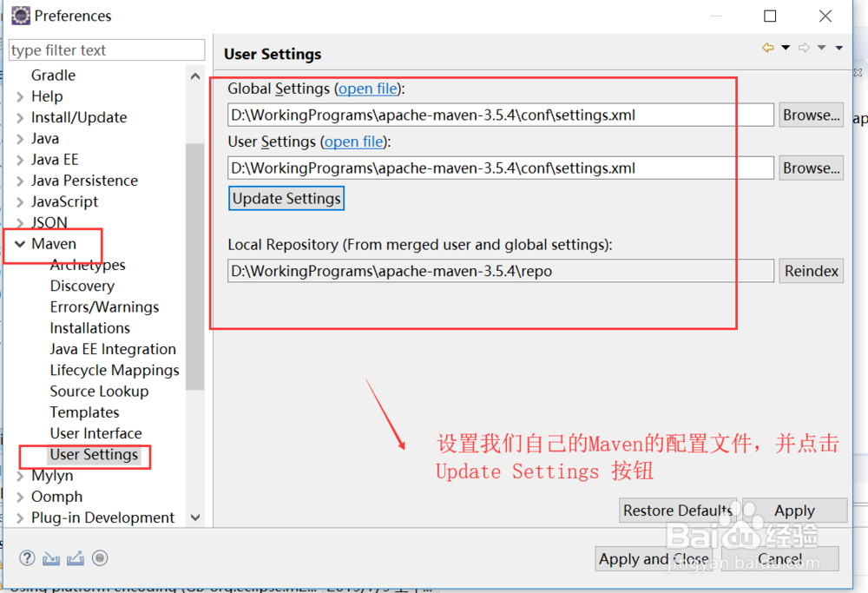Screen dimensions: 868x593
Task: Select Templates under Maven
Action: point(84,412)
